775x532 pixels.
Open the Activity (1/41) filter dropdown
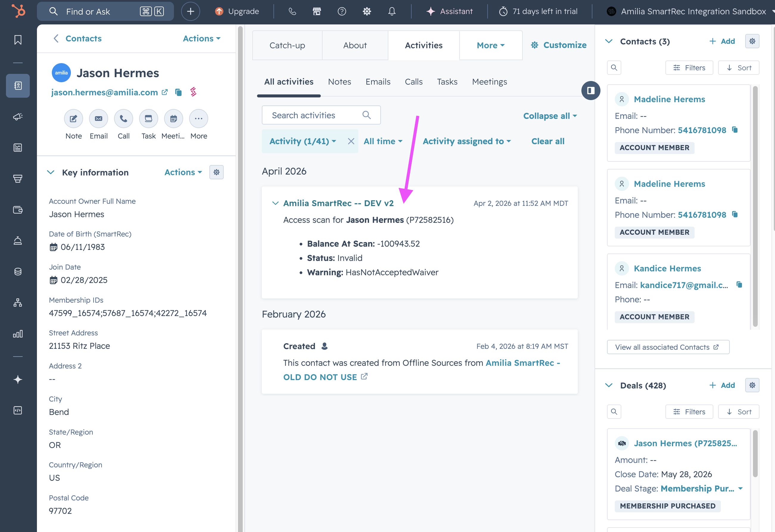coord(302,141)
